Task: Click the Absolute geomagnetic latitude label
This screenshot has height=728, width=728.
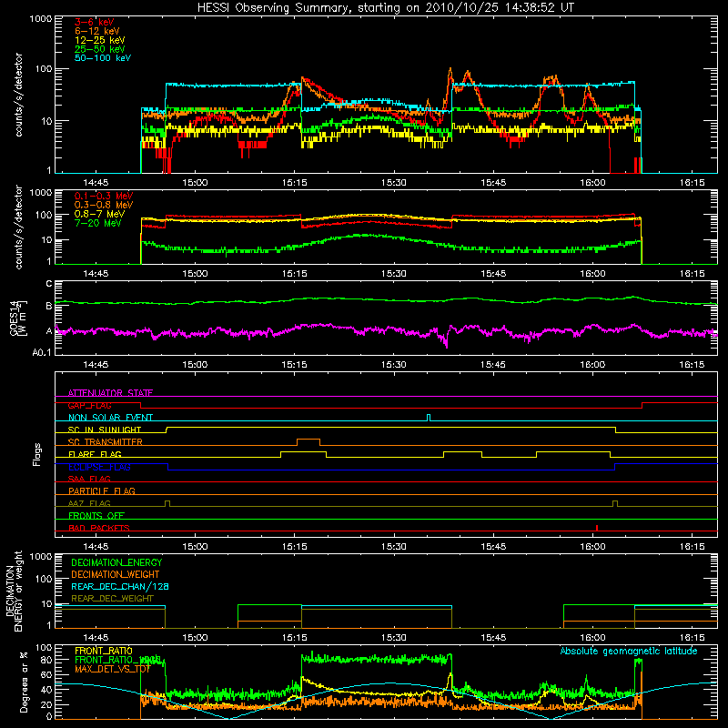Action: [x=629, y=651]
